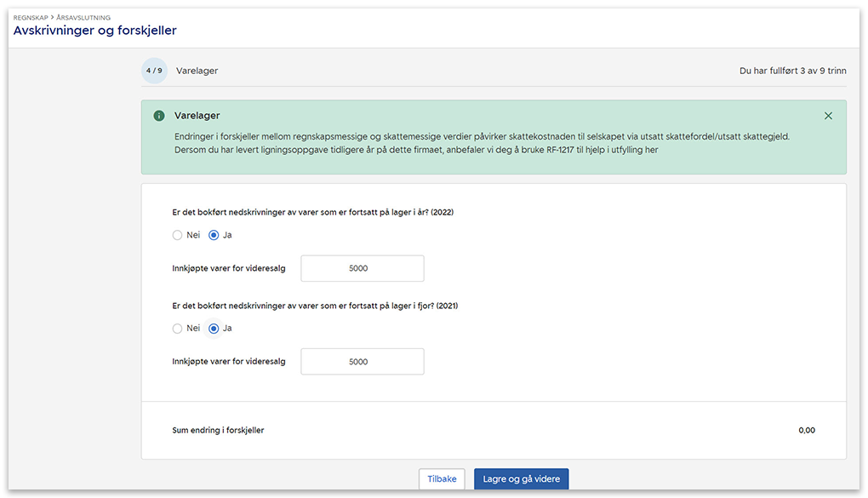Select Ja for the 2022 nedskrivninger question
The width and height of the screenshot is (868, 498).
pyautogui.click(x=214, y=235)
